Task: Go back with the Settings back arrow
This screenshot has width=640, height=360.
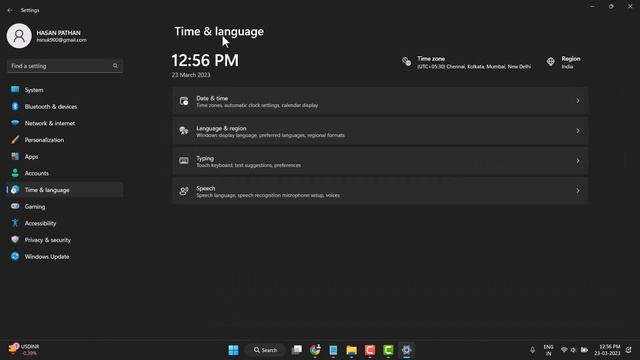Action: point(10,10)
